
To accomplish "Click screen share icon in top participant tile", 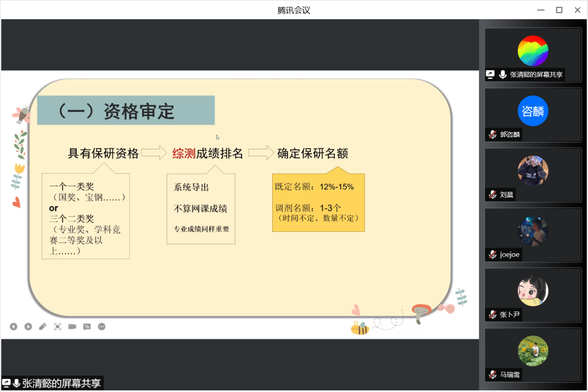I will click(x=491, y=75).
